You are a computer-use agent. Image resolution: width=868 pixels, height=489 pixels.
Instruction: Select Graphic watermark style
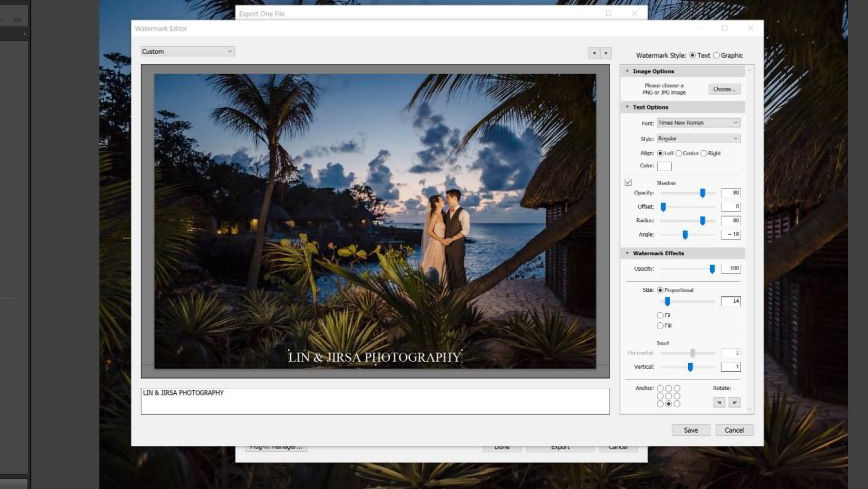coord(716,55)
